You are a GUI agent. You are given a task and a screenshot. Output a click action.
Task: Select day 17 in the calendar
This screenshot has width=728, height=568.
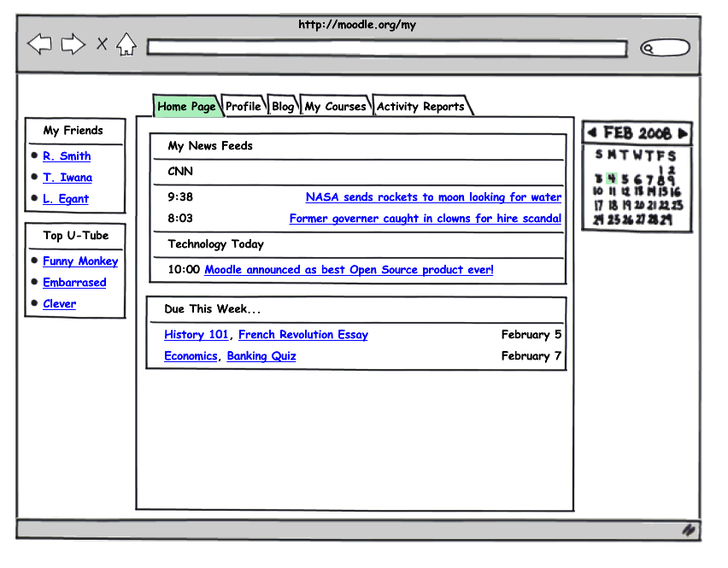(598, 205)
